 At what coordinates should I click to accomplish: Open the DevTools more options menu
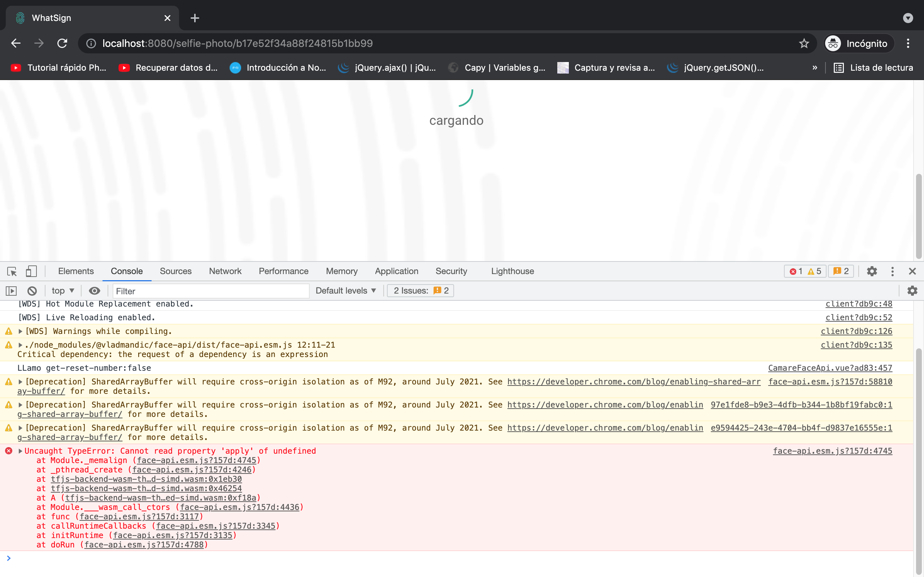892,271
